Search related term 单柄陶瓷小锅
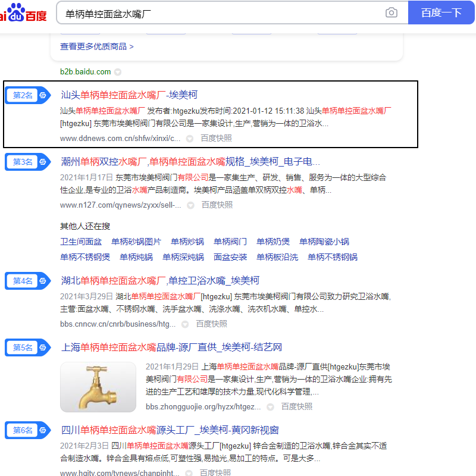The height and width of the screenshot is (476, 476). 324,242
